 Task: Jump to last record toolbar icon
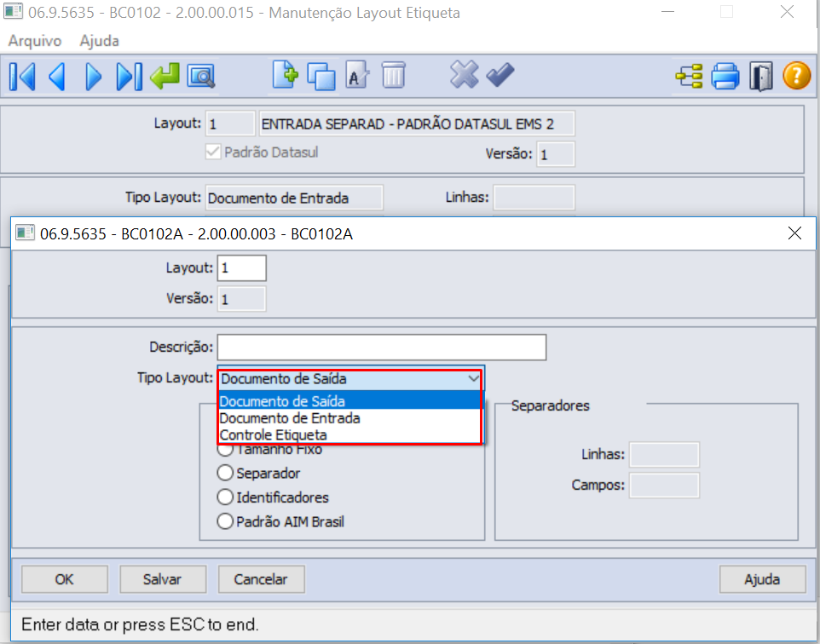(x=130, y=77)
